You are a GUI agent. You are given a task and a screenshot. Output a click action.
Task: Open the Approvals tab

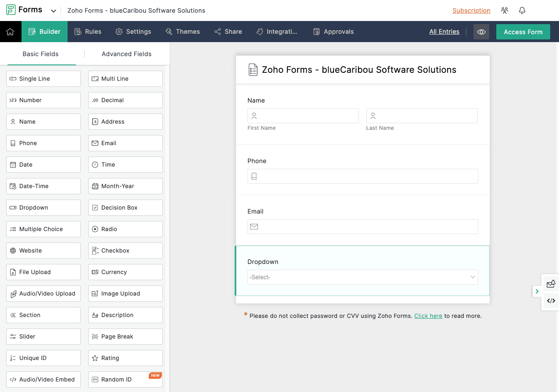click(x=333, y=32)
